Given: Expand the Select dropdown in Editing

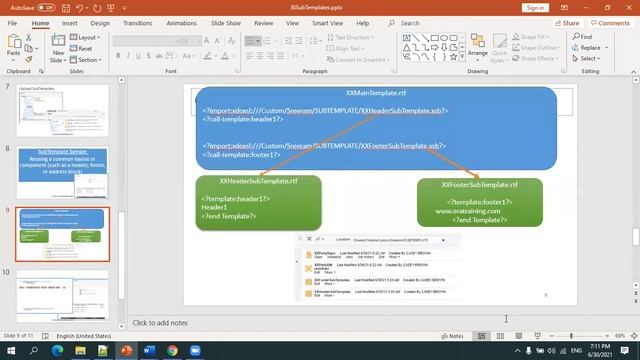Looking at the screenshot, I should (587, 59).
